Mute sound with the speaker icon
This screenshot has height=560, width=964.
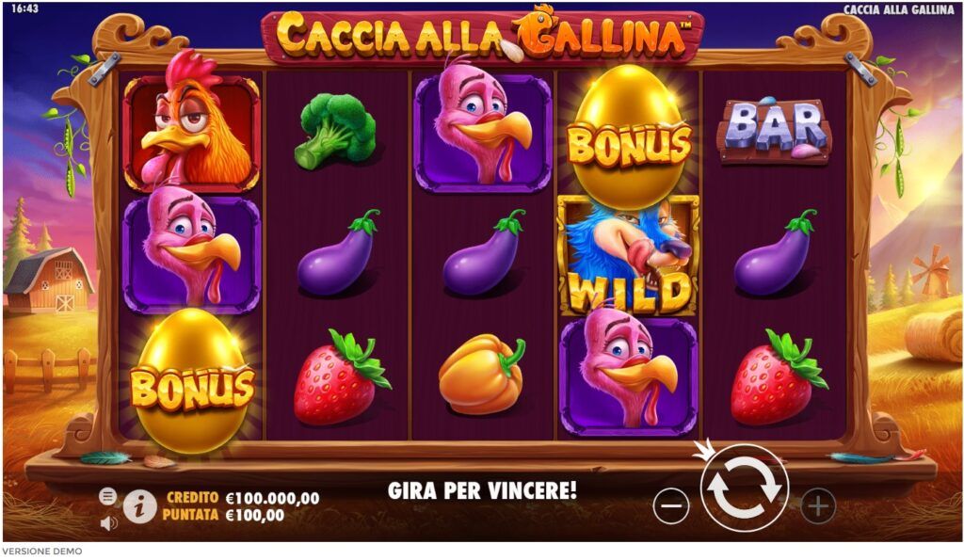coord(108,523)
